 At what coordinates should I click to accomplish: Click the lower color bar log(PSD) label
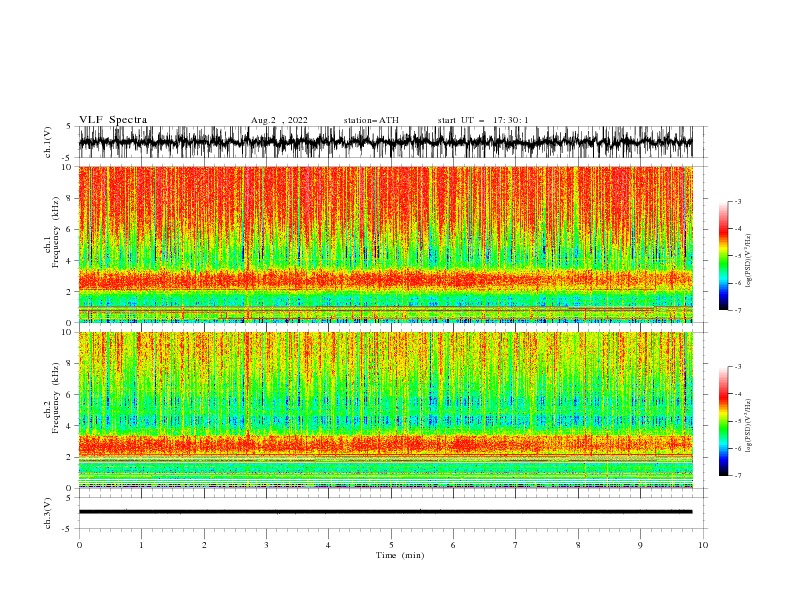[x=749, y=425]
